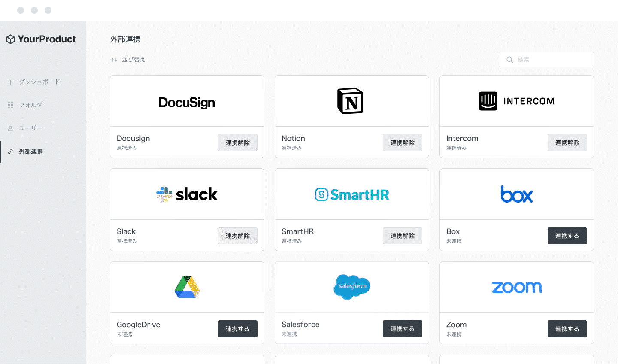Screen dimensions: 618x364
Task: Disconnect SmartHR with 連携解除
Action: tap(403, 236)
